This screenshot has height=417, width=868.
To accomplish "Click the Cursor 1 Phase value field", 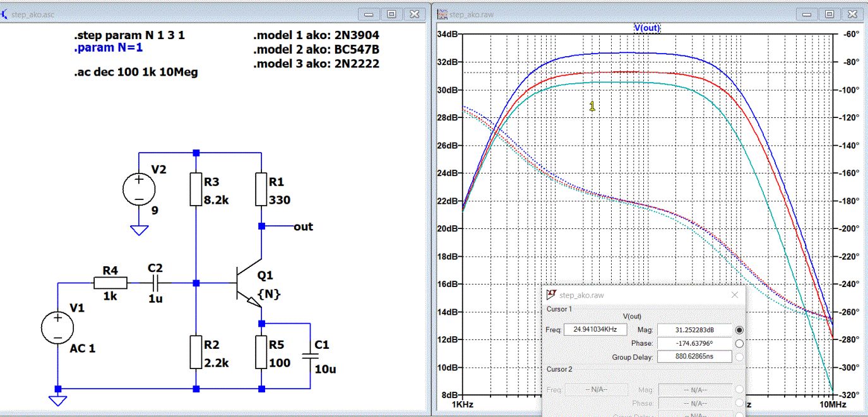I will [694, 343].
